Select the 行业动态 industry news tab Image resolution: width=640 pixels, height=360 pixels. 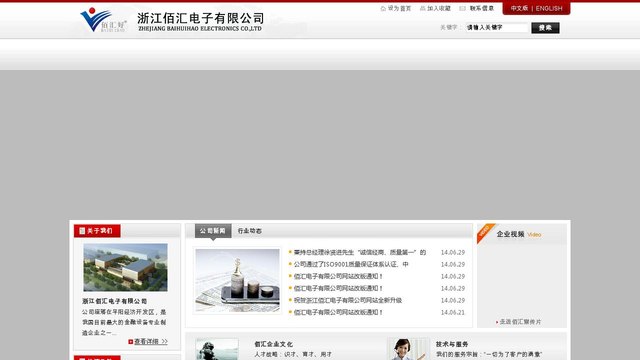(x=249, y=231)
